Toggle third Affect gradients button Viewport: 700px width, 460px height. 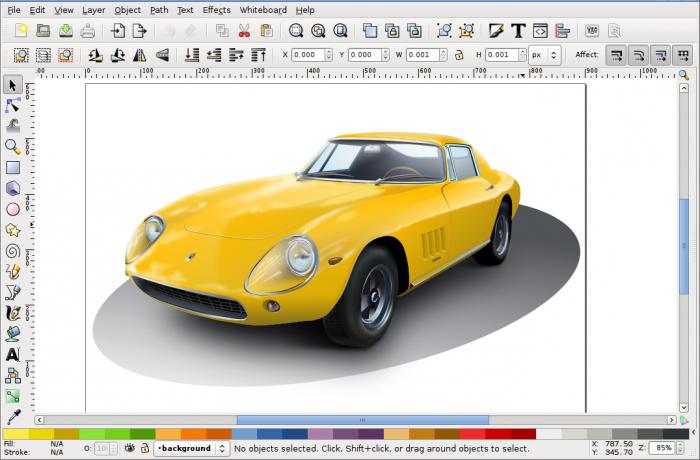pyautogui.click(x=661, y=55)
